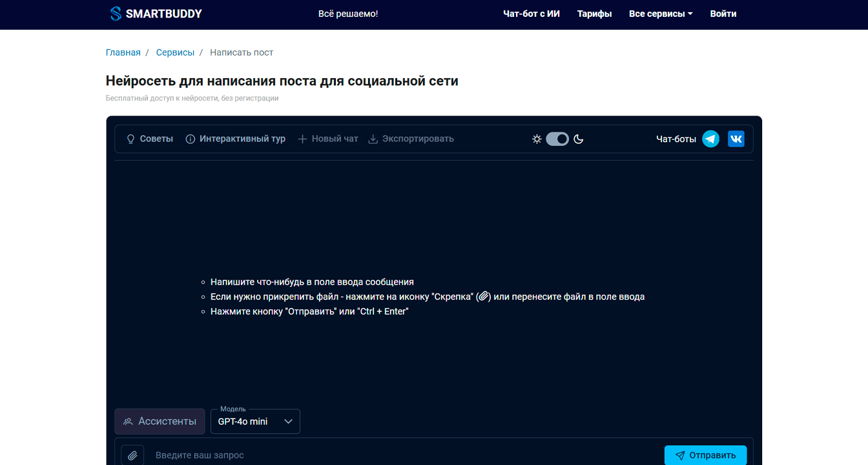Click Экспортировать to export chat
The width and height of the screenshot is (868, 465).
pyautogui.click(x=411, y=139)
